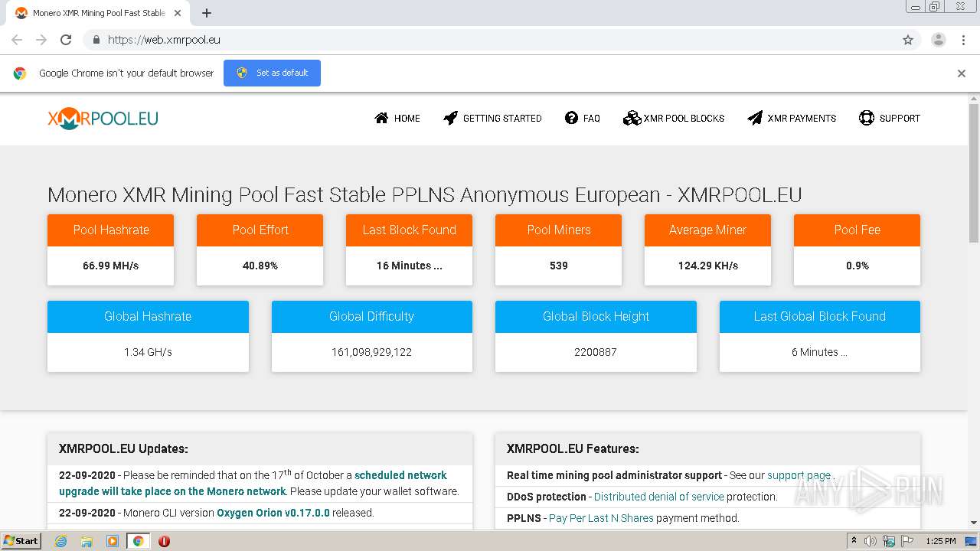Follow the support page link
The height and width of the screenshot is (551, 980).
pos(799,475)
